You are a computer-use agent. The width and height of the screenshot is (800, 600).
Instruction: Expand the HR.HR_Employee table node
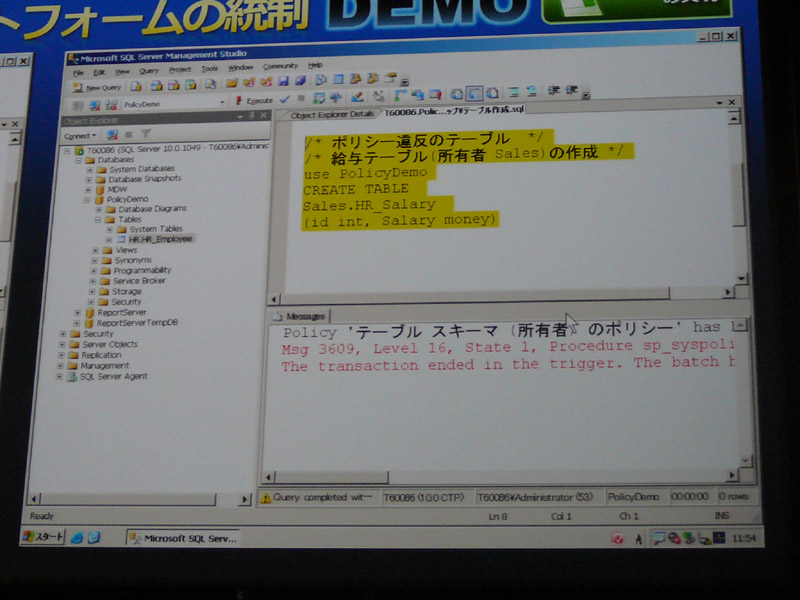[108, 240]
